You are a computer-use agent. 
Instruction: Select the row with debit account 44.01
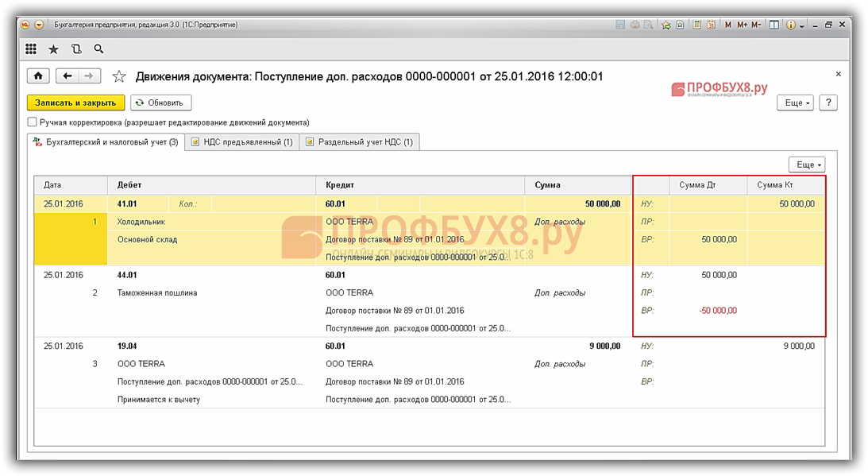coord(127,275)
